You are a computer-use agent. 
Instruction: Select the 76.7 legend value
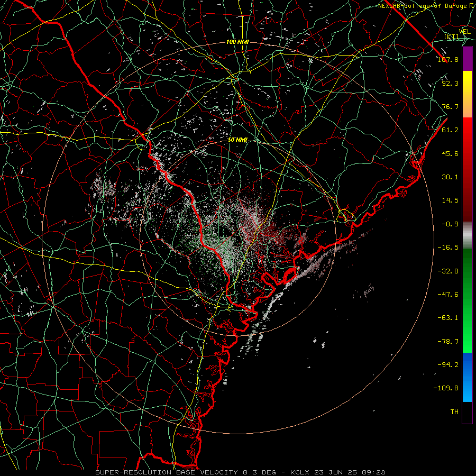pos(450,106)
